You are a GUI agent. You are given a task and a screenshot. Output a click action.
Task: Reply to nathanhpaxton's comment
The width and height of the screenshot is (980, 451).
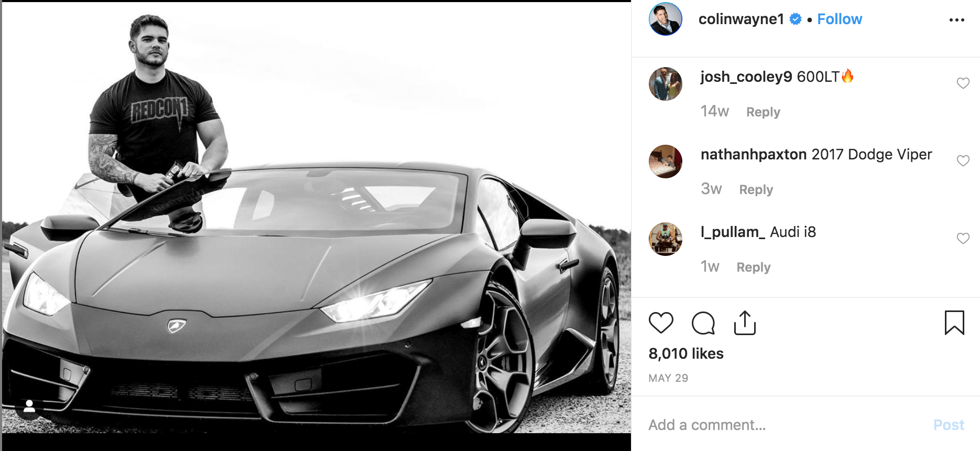pos(756,190)
